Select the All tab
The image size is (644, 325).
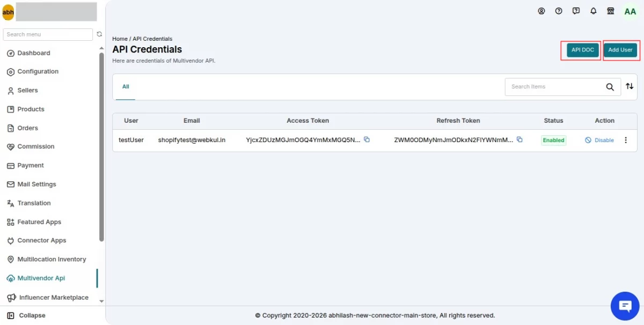pyautogui.click(x=126, y=87)
